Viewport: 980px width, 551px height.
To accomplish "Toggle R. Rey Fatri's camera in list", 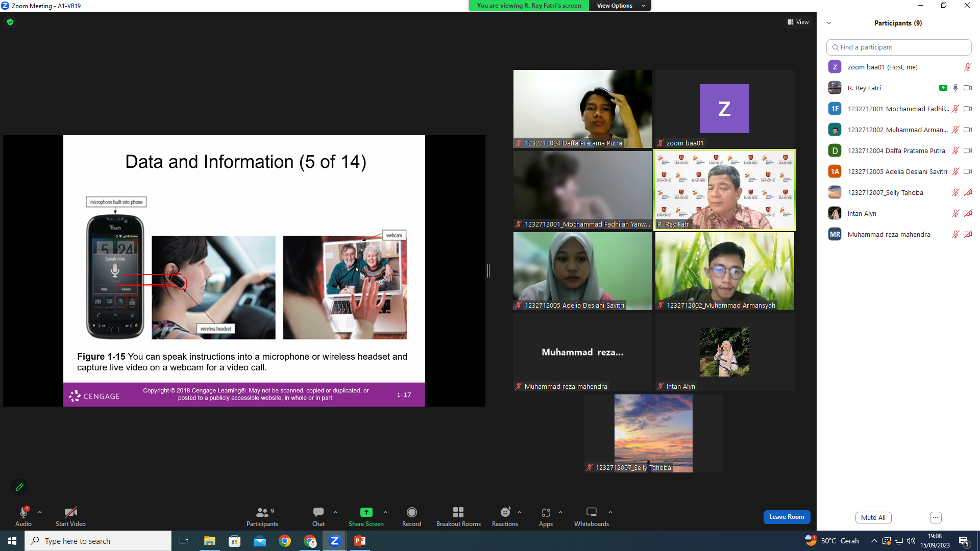I will point(968,88).
